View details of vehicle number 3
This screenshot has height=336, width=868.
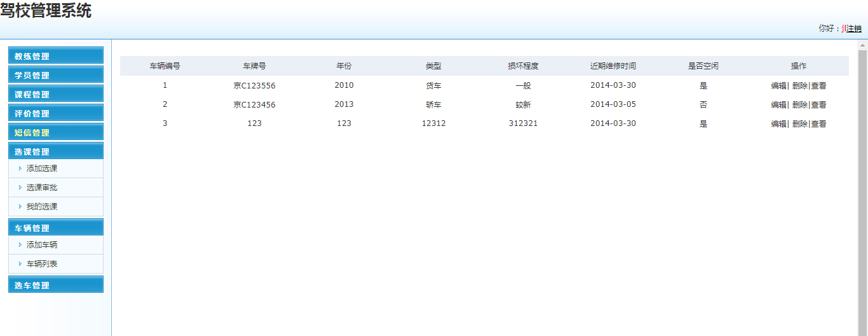[818, 124]
